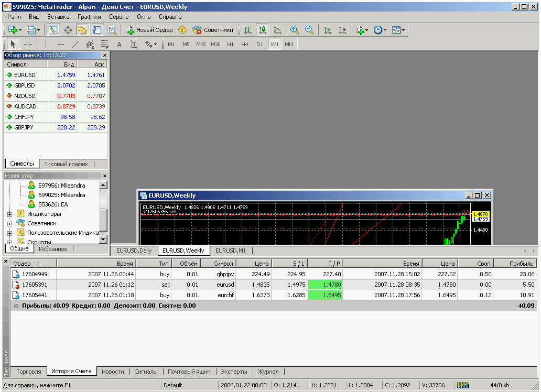This screenshot has height=392, width=541.
Task: Select the text label 'A' tool
Action: (x=119, y=44)
